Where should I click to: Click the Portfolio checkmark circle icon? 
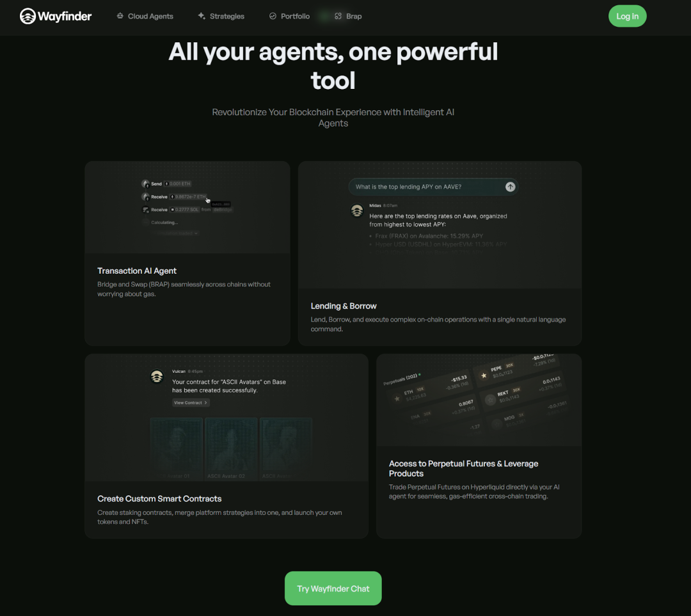[273, 16]
